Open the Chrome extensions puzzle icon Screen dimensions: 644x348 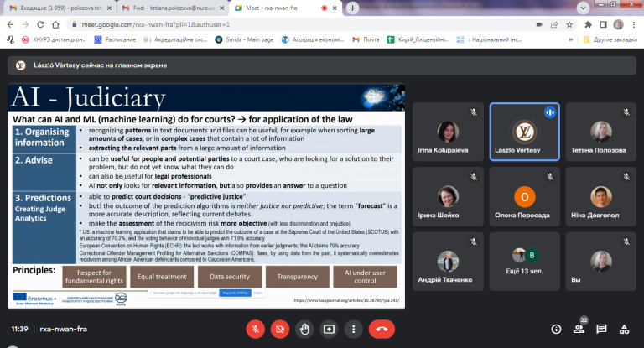point(588,24)
